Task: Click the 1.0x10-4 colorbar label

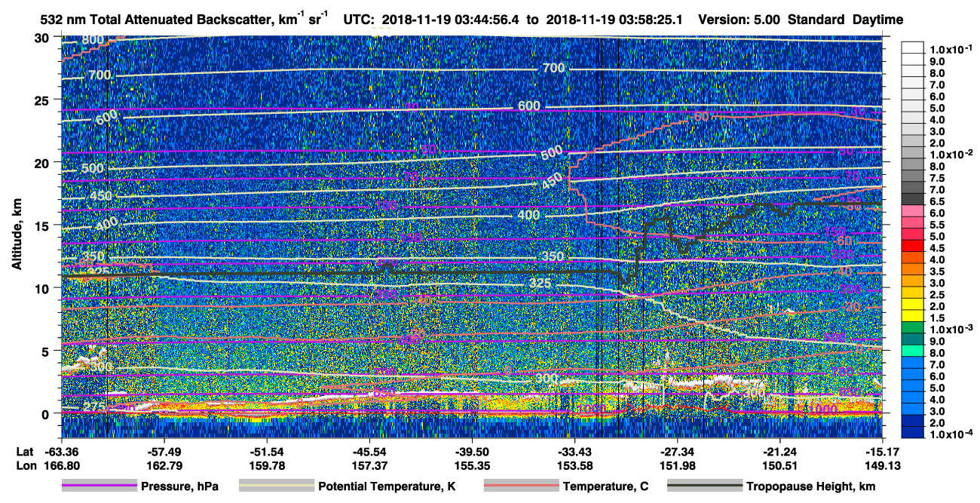Action: point(951,434)
